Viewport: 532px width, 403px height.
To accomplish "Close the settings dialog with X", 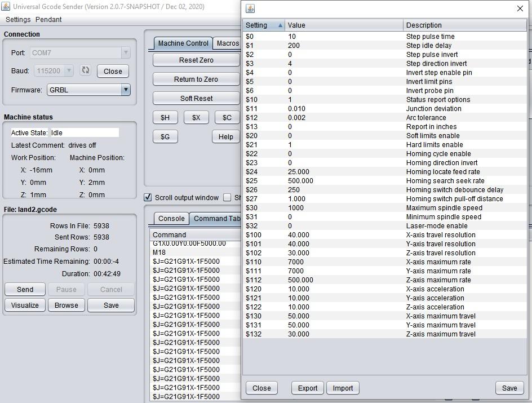I will (520, 8).
